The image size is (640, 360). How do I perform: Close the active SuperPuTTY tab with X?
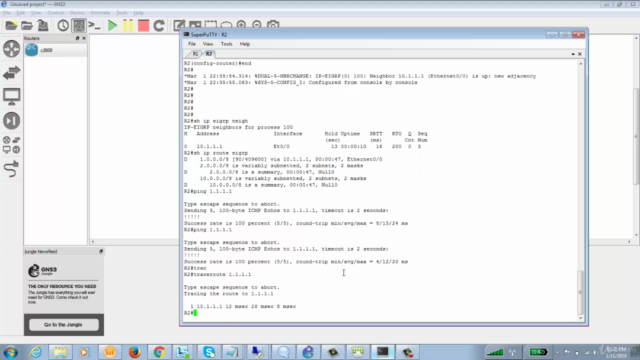tap(580, 54)
